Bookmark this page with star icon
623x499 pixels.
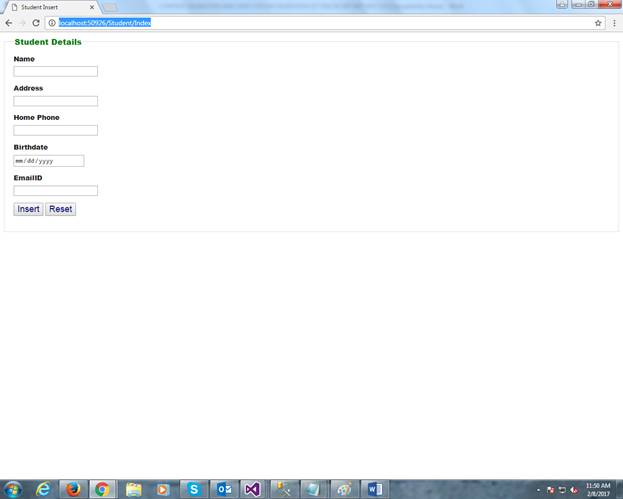click(598, 23)
